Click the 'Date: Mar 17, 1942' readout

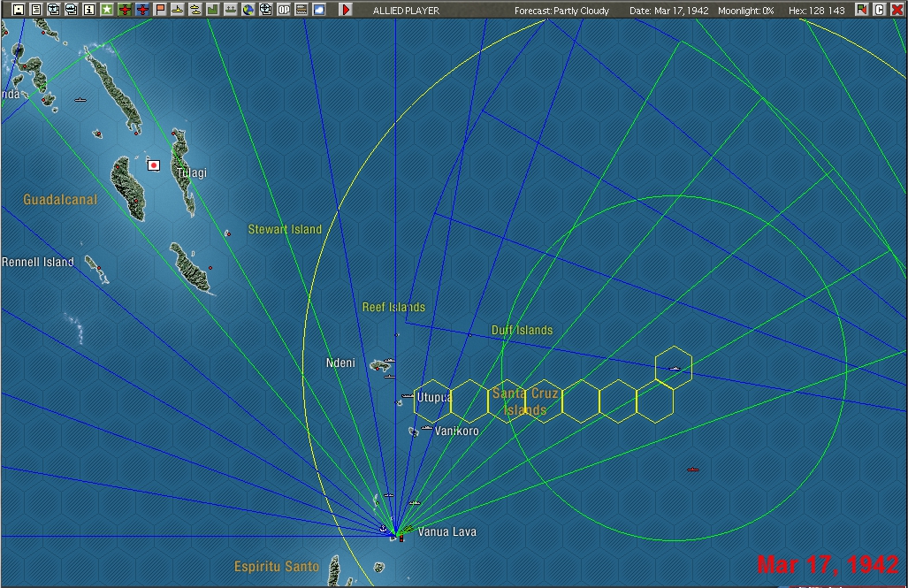[668, 11]
